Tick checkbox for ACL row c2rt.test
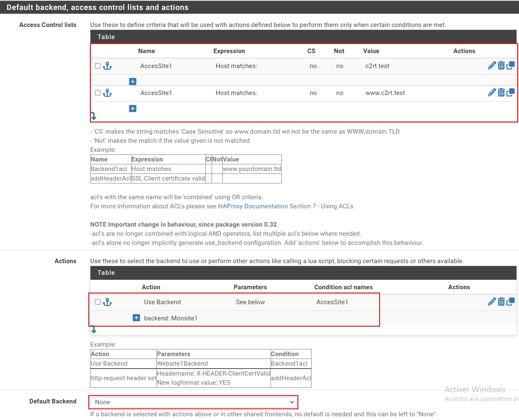This screenshot has width=519, height=420. click(98, 66)
